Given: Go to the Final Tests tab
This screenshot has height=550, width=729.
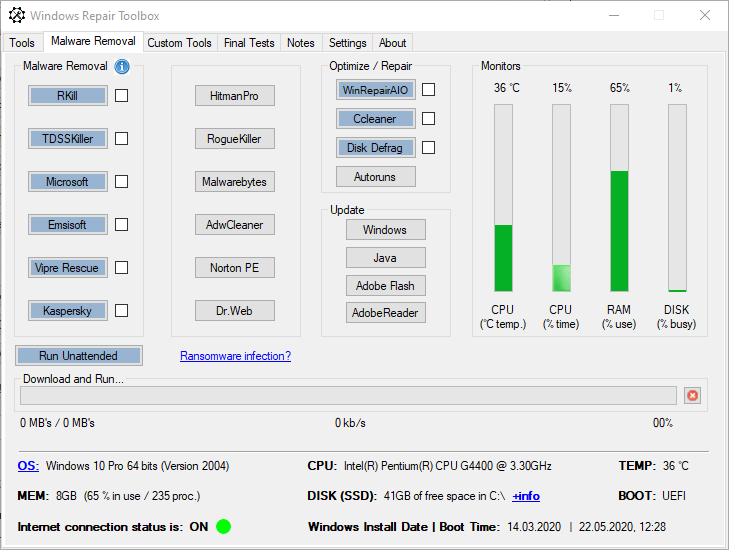Looking at the screenshot, I should click(249, 43).
